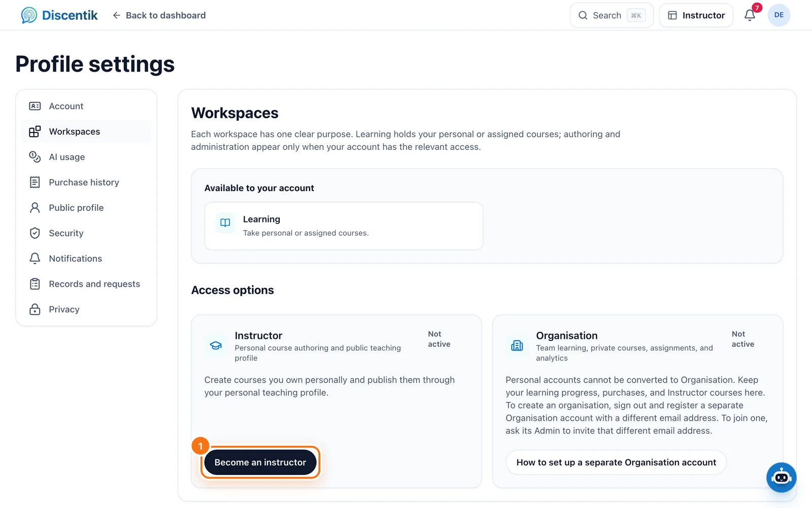Click the back arrow icon
The width and height of the screenshot is (812, 508).
pyautogui.click(x=116, y=15)
